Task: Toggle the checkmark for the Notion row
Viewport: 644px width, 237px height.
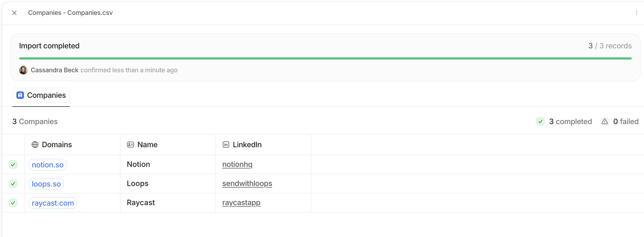Action: 13,164
